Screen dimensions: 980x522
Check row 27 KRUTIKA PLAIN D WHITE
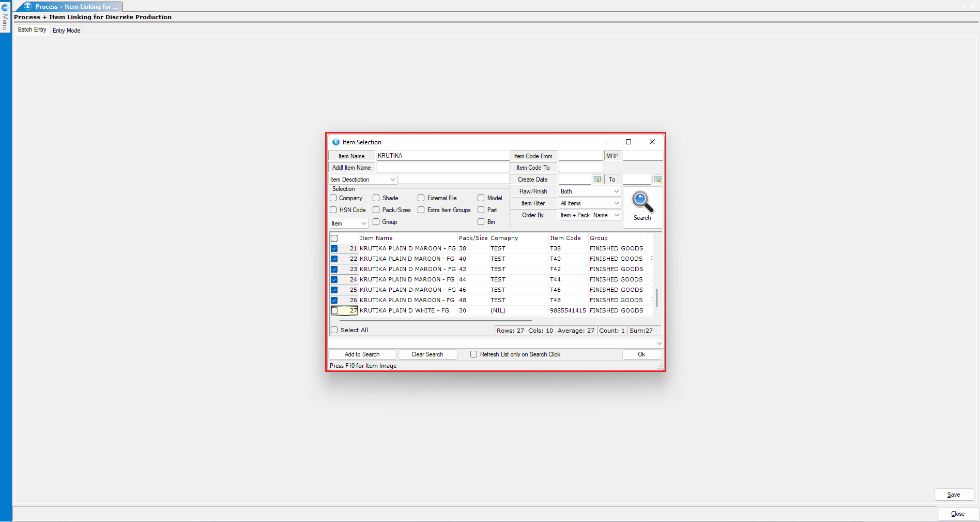[334, 311]
